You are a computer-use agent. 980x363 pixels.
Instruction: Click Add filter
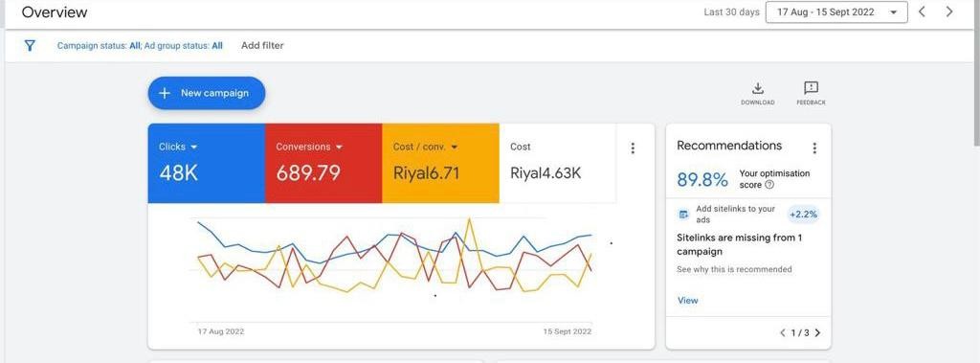262,46
